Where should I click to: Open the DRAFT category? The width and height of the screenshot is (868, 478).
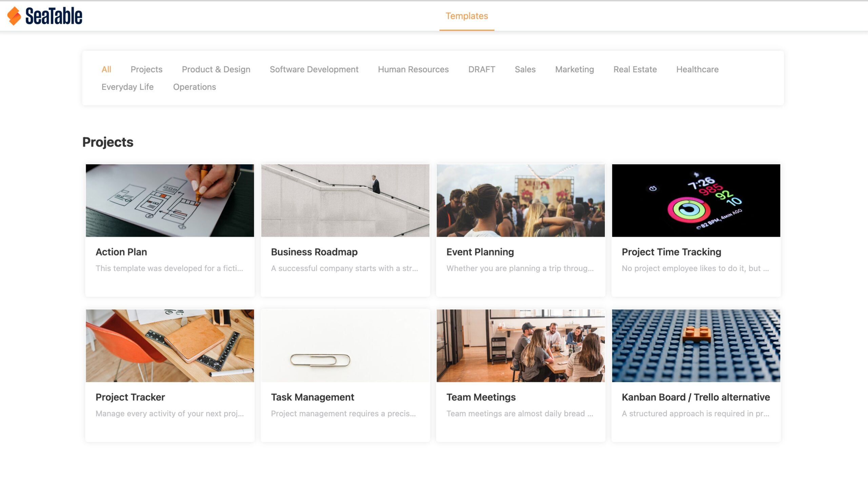tap(481, 69)
